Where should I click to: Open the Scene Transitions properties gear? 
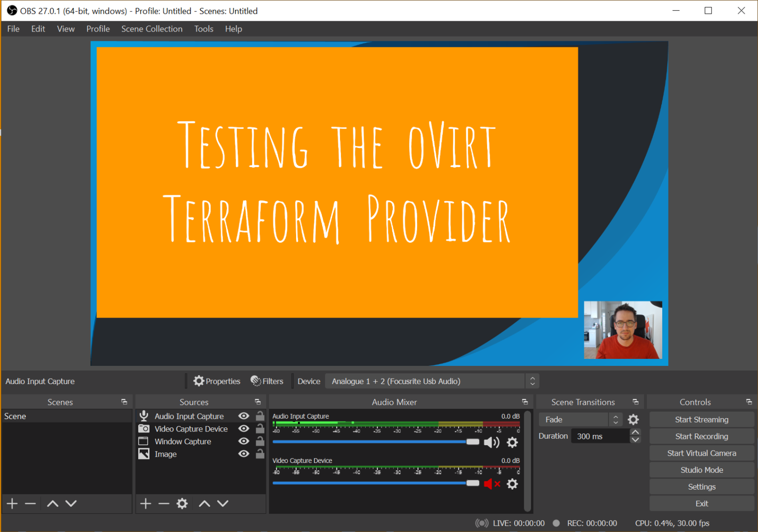[x=633, y=420]
